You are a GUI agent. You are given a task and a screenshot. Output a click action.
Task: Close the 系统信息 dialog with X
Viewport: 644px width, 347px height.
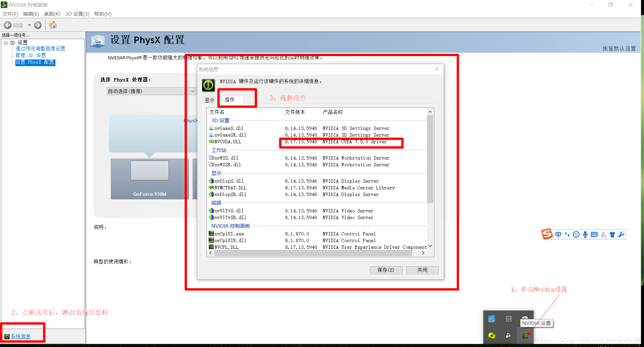point(437,69)
